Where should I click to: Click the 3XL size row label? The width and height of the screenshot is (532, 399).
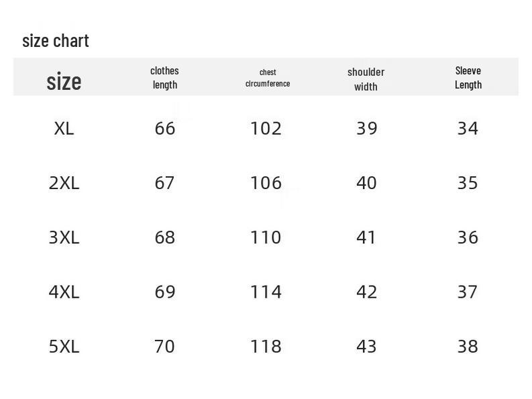coord(64,237)
